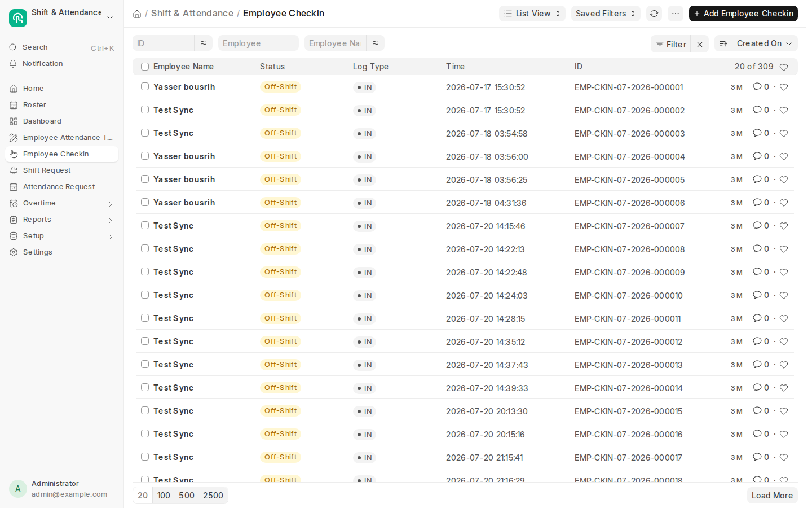Go to Roster in the sidebar
This screenshot has width=812, height=508.
(61, 105)
